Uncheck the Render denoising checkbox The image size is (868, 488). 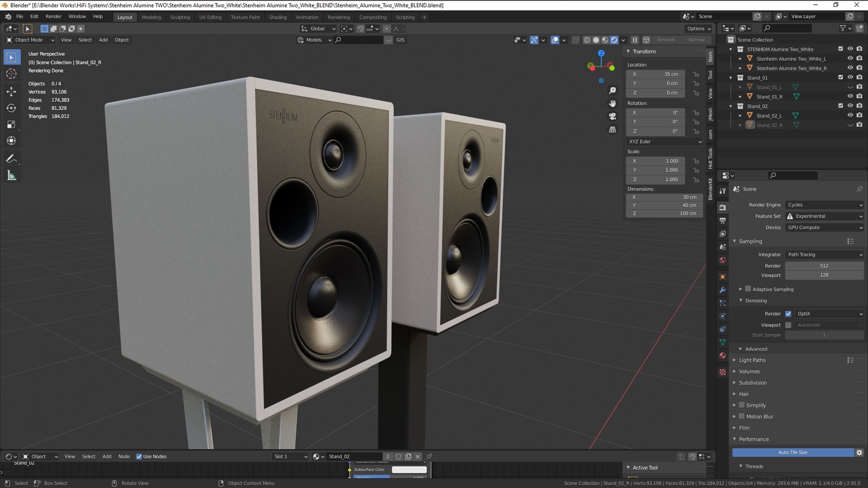click(788, 314)
